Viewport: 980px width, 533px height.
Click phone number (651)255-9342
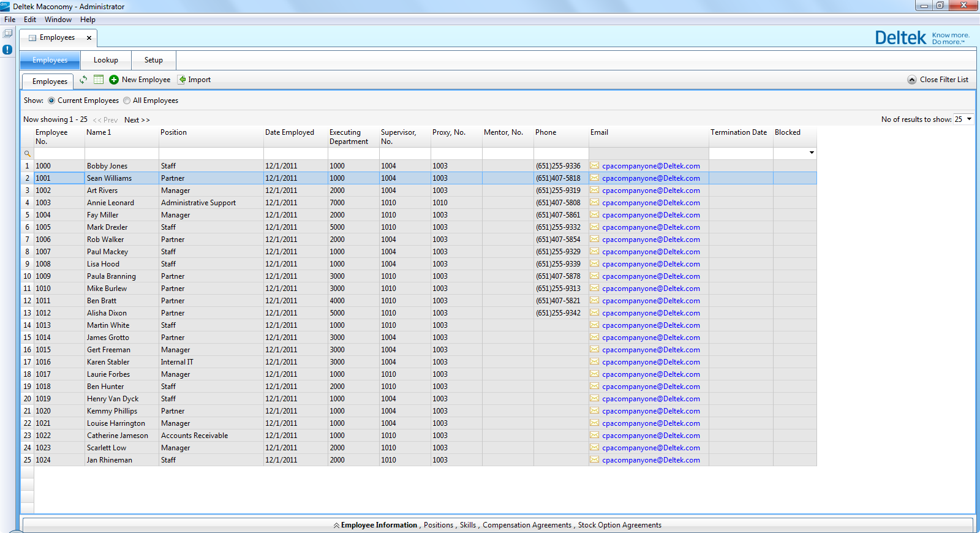(558, 313)
